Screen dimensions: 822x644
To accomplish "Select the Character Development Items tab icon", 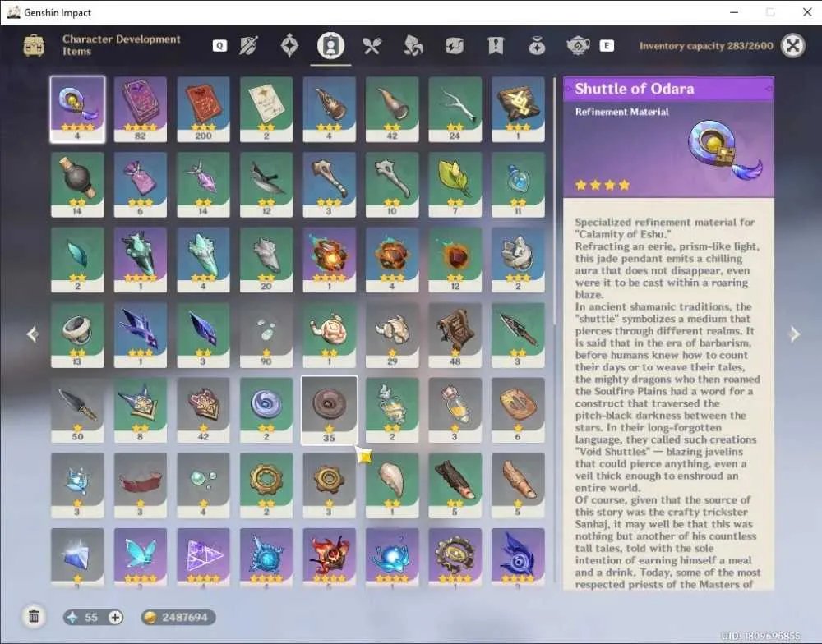I will [x=330, y=45].
